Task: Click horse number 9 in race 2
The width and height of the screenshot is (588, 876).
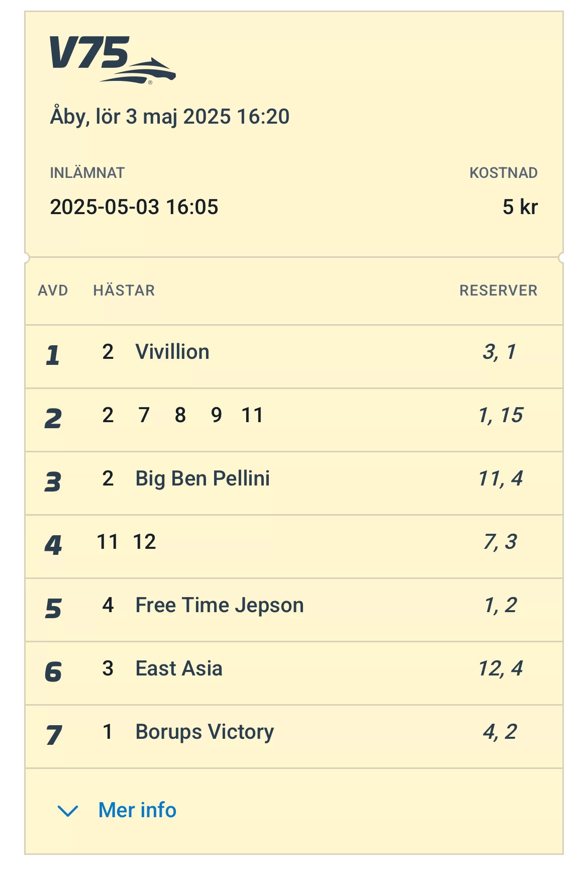Action: (216, 415)
